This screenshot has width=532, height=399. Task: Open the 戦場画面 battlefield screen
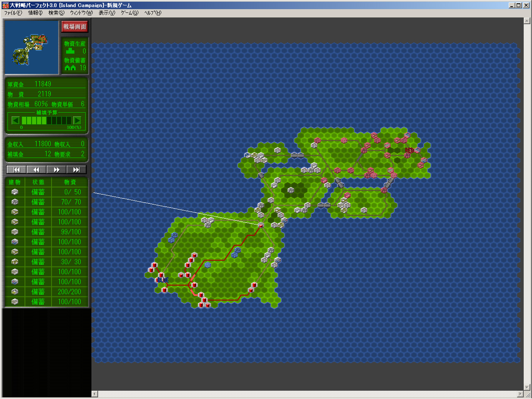pyautogui.click(x=75, y=27)
